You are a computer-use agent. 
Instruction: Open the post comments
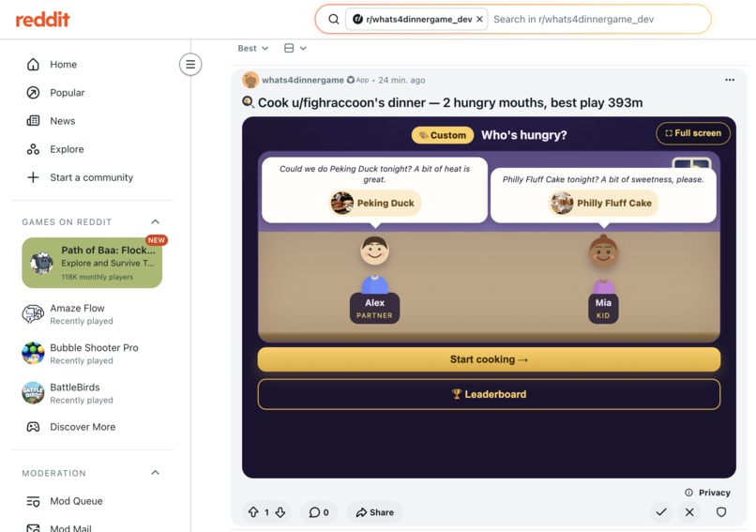[319, 512]
